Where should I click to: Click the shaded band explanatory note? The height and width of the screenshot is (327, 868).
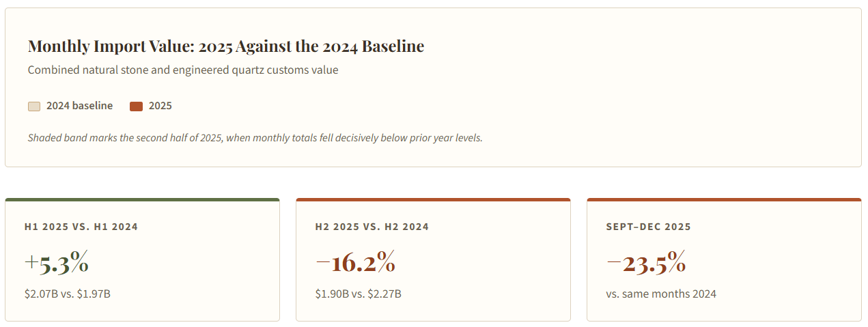255,137
